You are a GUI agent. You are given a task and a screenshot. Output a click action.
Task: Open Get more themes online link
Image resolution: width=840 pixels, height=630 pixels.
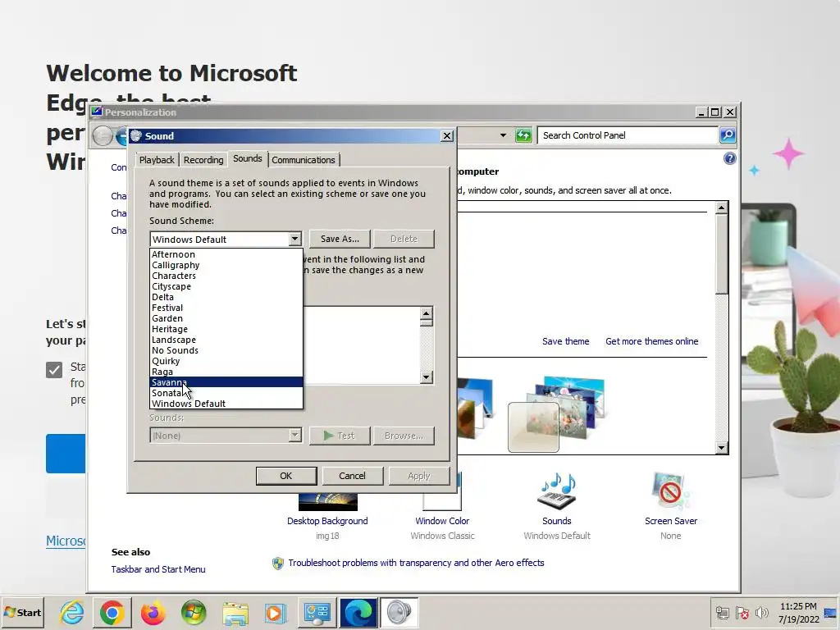pyautogui.click(x=651, y=341)
